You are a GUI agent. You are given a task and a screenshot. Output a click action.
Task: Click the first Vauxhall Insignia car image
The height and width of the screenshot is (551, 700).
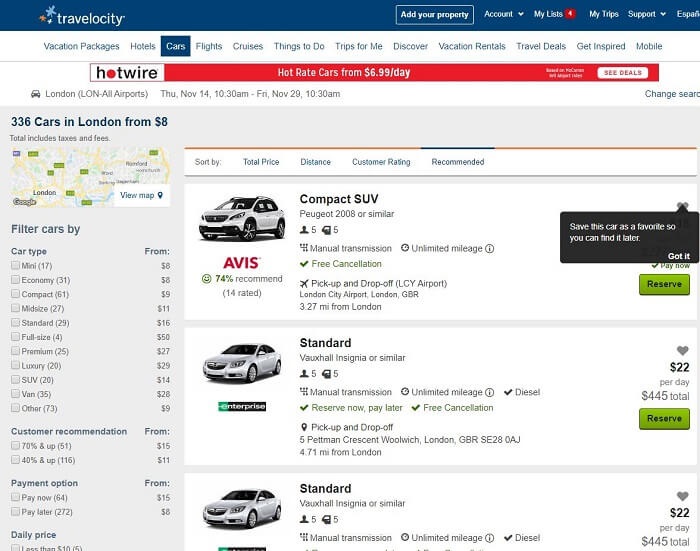(242, 363)
